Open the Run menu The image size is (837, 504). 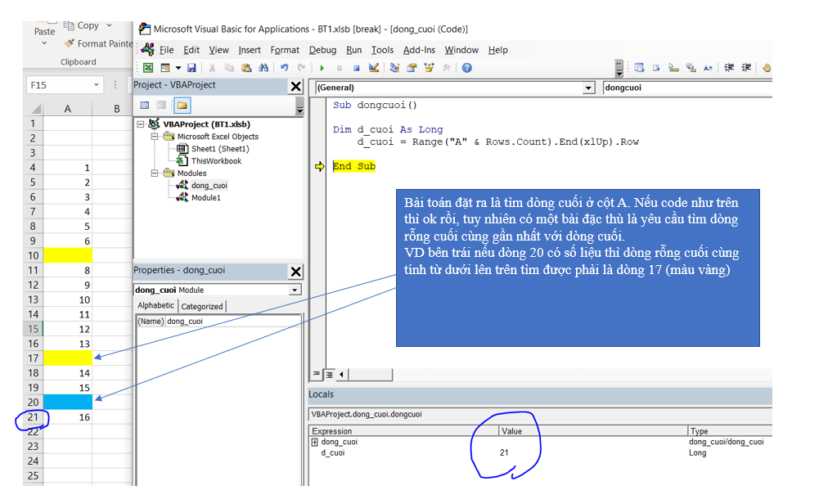pos(353,50)
